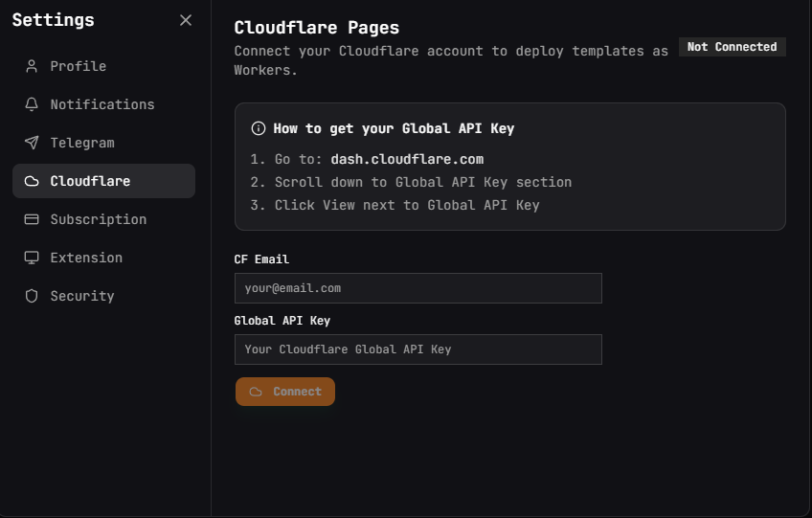Click the Telegram paper plane icon
The height and width of the screenshot is (518, 812).
tap(32, 143)
